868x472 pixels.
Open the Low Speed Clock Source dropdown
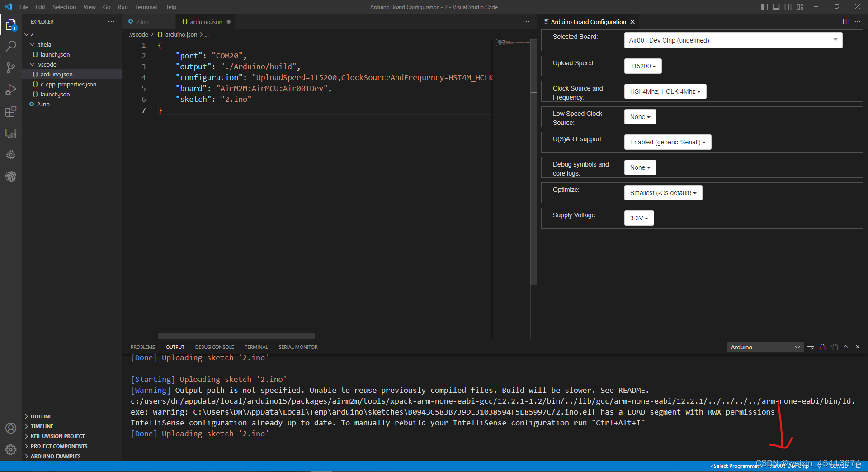click(640, 117)
